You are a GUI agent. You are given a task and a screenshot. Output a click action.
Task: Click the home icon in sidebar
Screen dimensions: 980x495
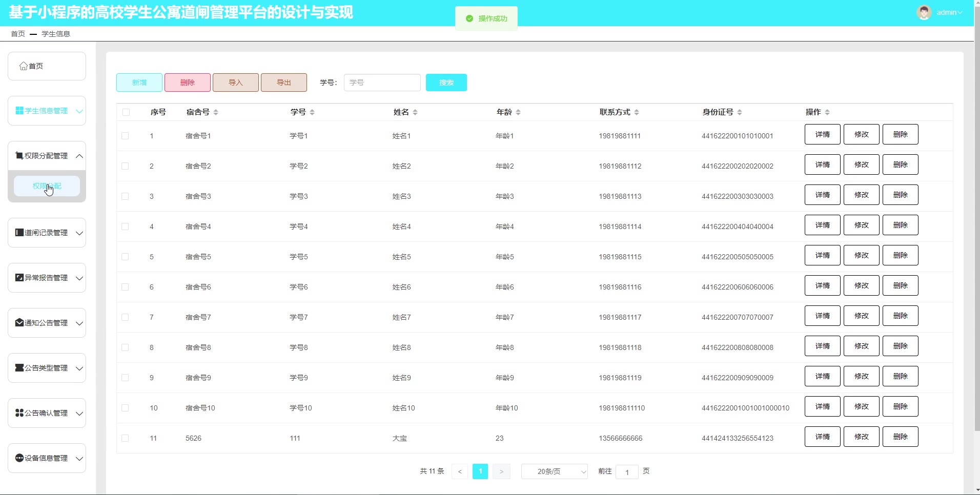[x=24, y=66]
